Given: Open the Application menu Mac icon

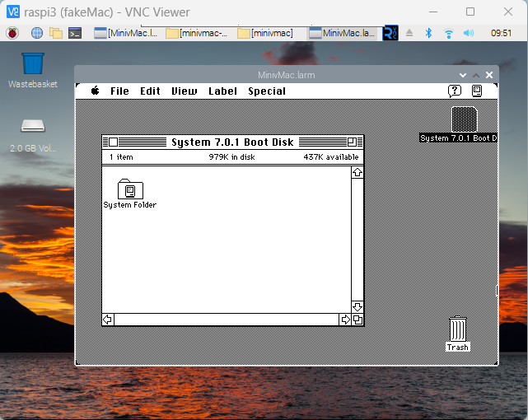Looking at the screenshot, I should 477,91.
